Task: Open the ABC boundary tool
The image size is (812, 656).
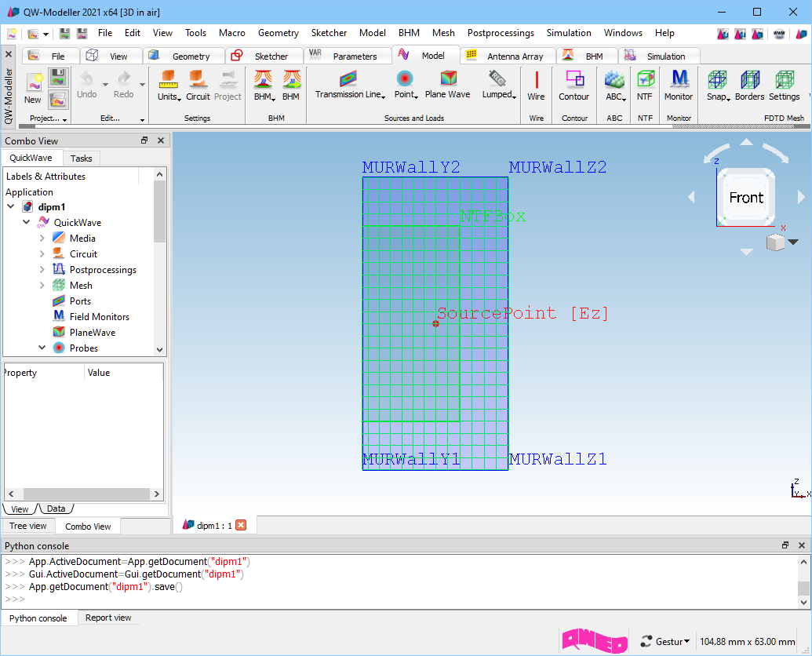Action: click(615, 86)
